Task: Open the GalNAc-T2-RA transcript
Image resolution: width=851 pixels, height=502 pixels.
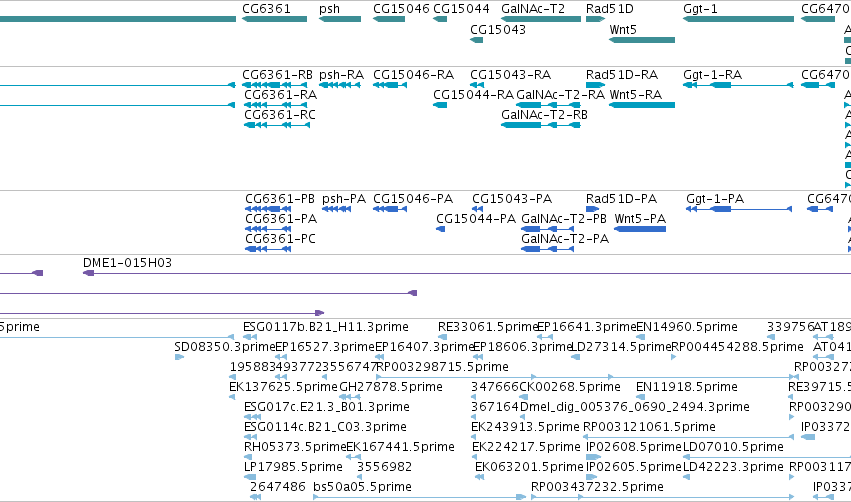Action: (548, 105)
